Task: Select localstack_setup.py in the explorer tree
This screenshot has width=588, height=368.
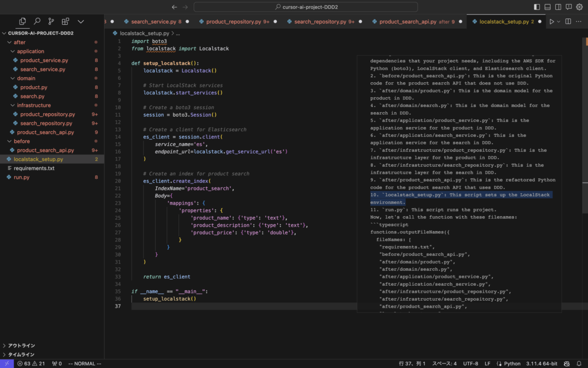Action: [52, 160]
